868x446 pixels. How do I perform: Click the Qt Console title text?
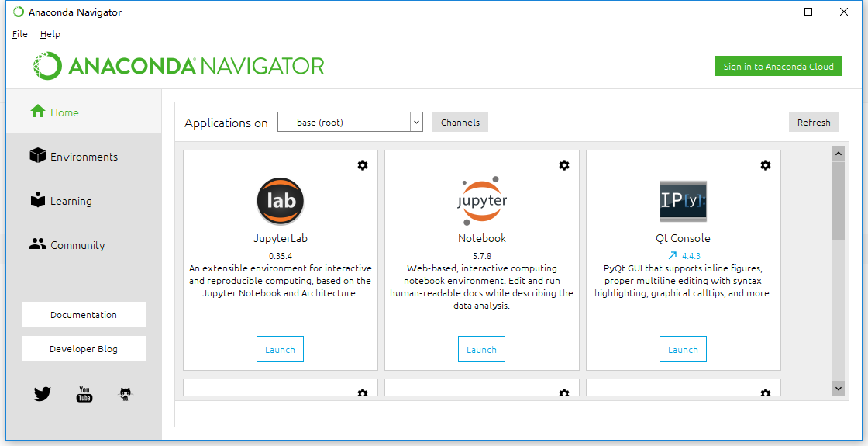[683, 238]
